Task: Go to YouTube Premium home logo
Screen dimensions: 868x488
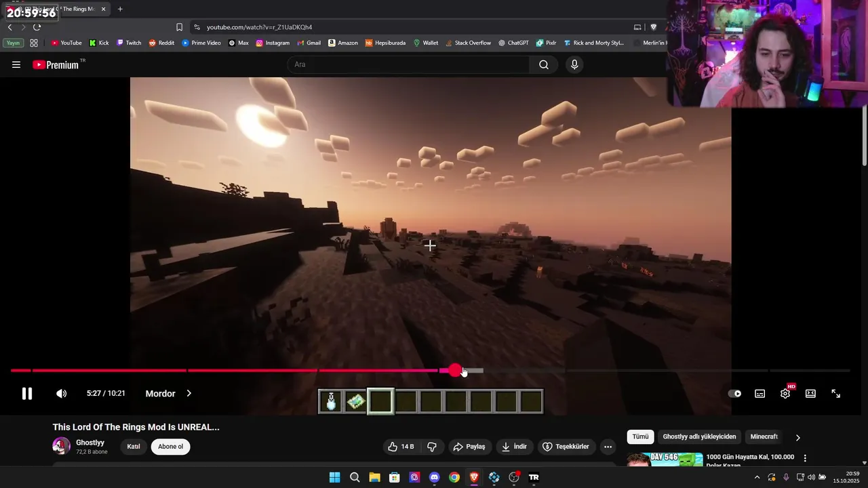Action: (x=56, y=64)
